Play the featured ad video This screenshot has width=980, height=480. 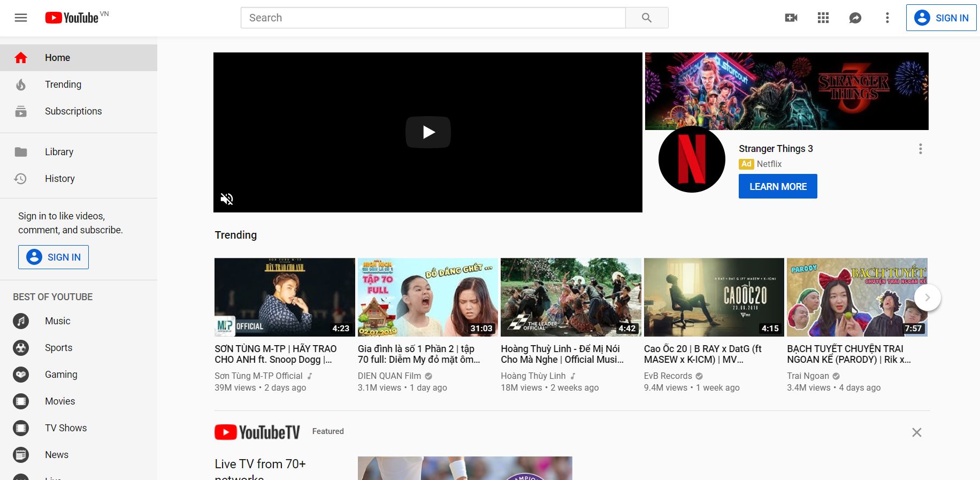point(428,132)
